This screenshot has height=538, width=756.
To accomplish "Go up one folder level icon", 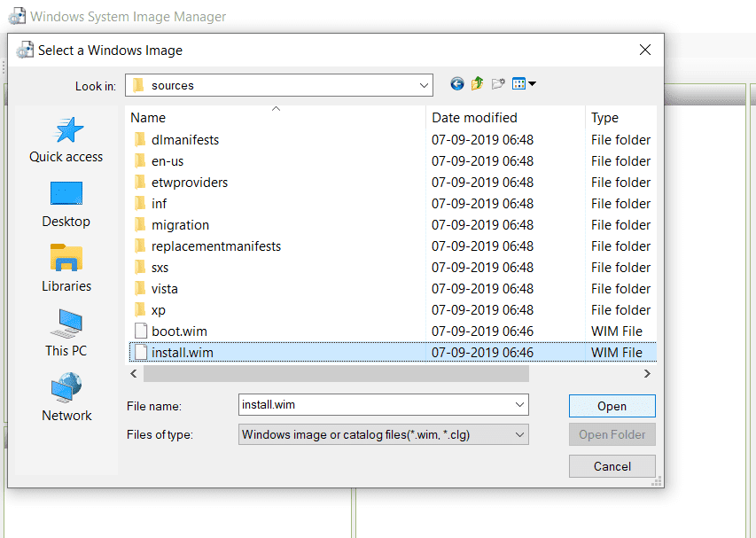I will [478, 84].
